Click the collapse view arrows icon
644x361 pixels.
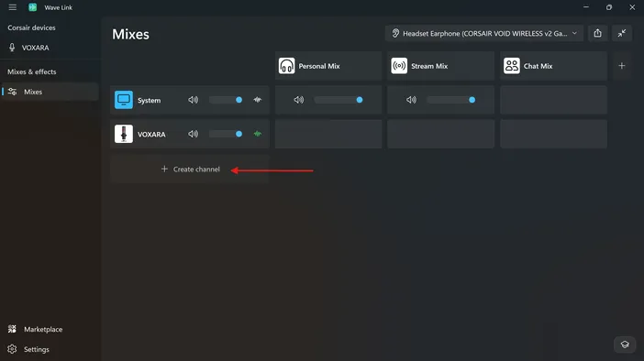(622, 34)
